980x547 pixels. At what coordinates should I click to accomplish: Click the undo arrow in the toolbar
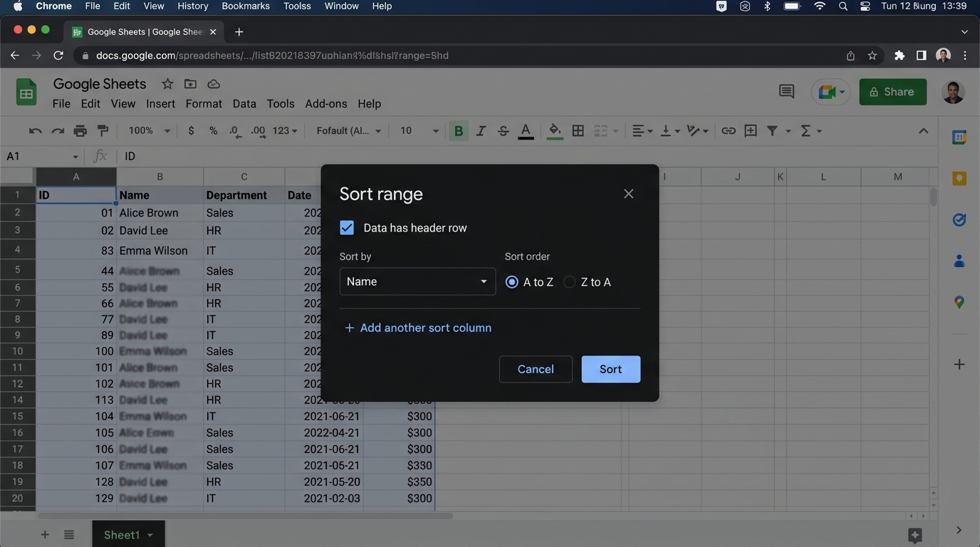[x=35, y=131]
